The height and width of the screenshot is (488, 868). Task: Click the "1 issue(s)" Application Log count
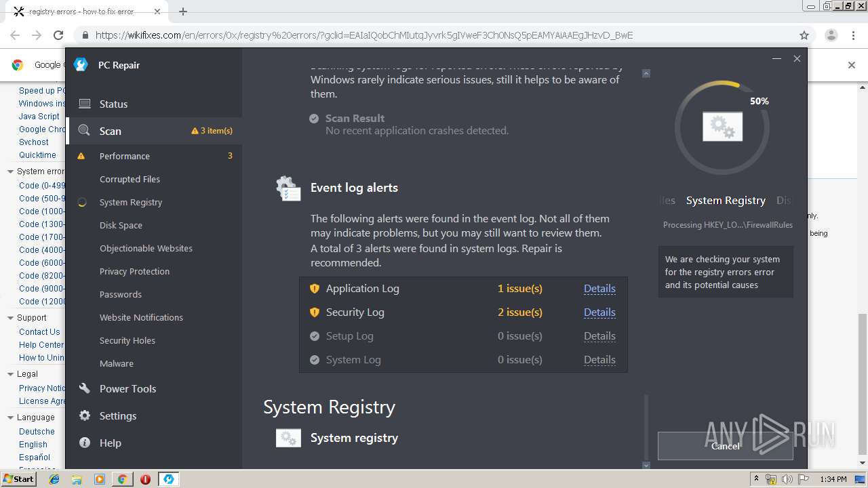click(520, 289)
